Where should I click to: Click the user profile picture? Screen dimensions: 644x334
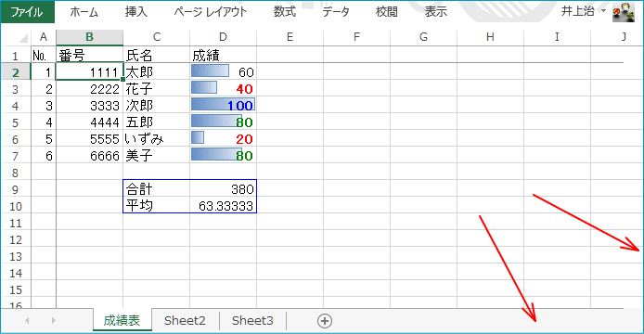coord(623,12)
